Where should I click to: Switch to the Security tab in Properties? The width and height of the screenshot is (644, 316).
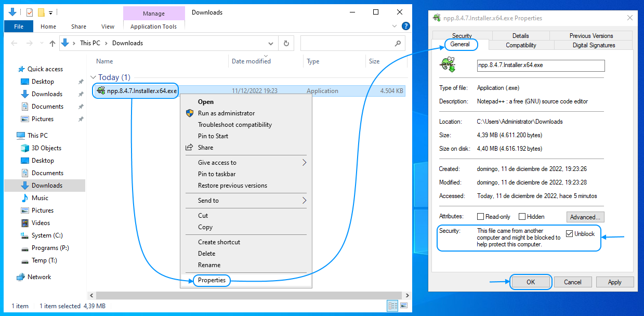coord(462,36)
